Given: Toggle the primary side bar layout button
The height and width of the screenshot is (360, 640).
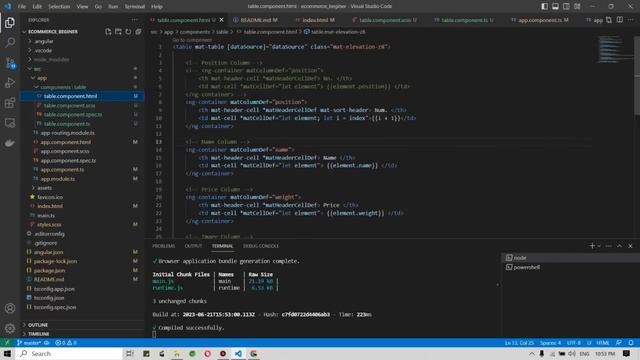Looking at the screenshot, I should [544, 6].
